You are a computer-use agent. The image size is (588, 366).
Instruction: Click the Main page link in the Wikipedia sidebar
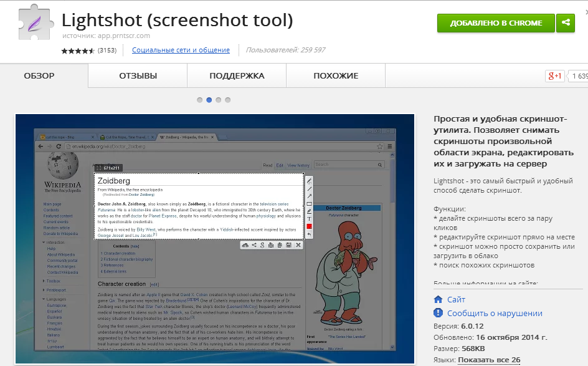(x=52, y=205)
